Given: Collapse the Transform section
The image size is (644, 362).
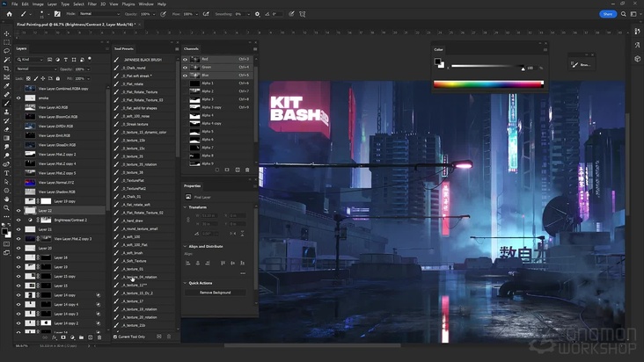Looking at the screenshot, I should (x=185, y=207).
